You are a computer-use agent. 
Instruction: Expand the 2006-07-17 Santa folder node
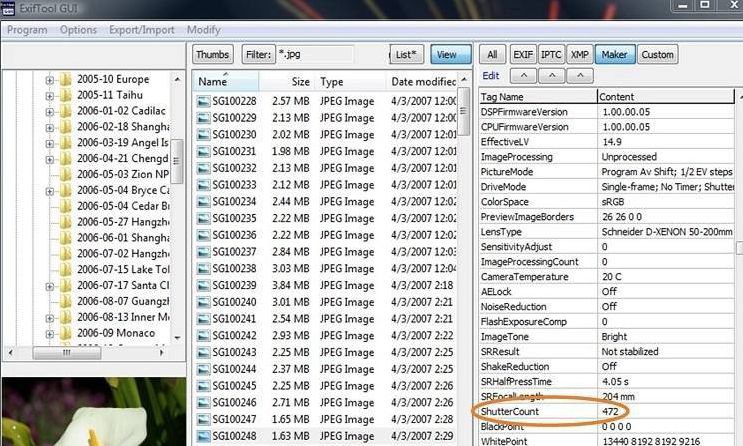(49, 286)
